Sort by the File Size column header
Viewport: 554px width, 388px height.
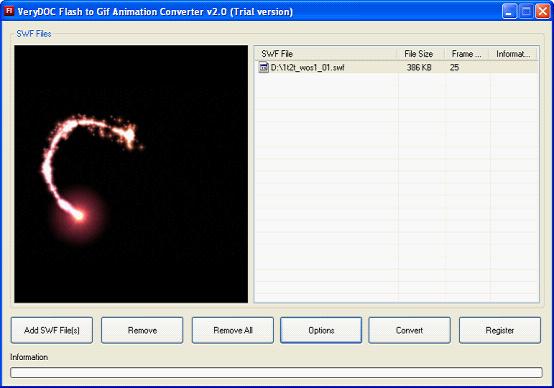click(x=420, y=54)
